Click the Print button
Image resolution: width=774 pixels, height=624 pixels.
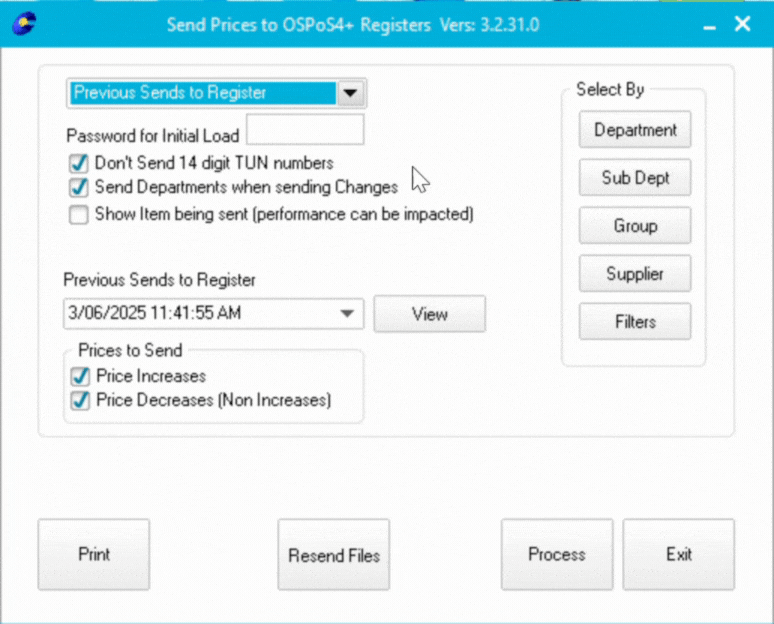click(x=94, y=554)
